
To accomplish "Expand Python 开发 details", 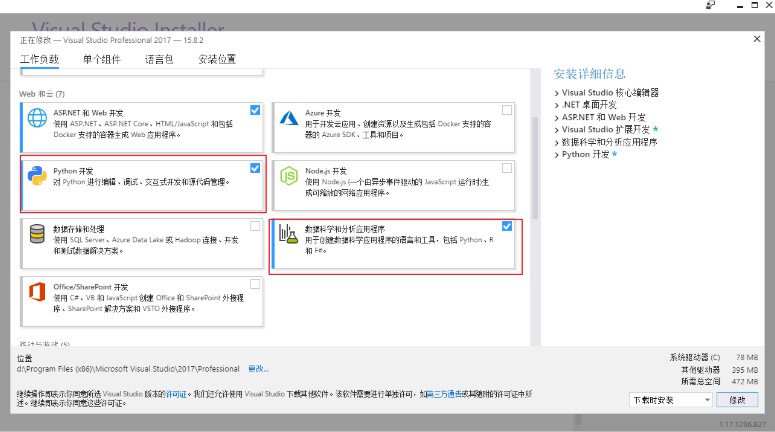I will click(x=557, y=155).
